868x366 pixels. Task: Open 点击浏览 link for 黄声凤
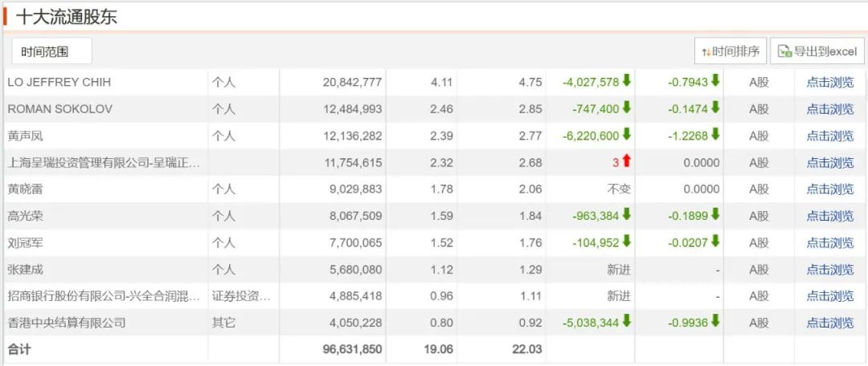(830, 136)
